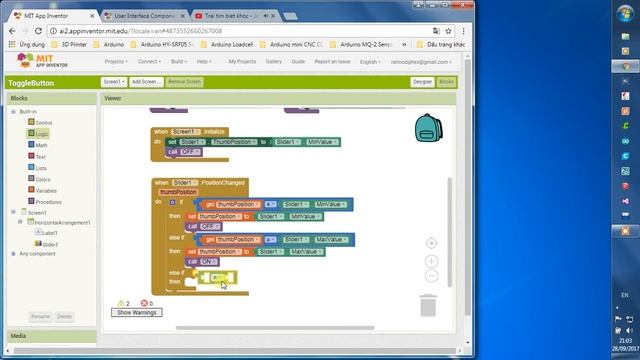Select Slider1 in the component tree
The height and width of the screenshot is (360, 640).
point(46,244)
